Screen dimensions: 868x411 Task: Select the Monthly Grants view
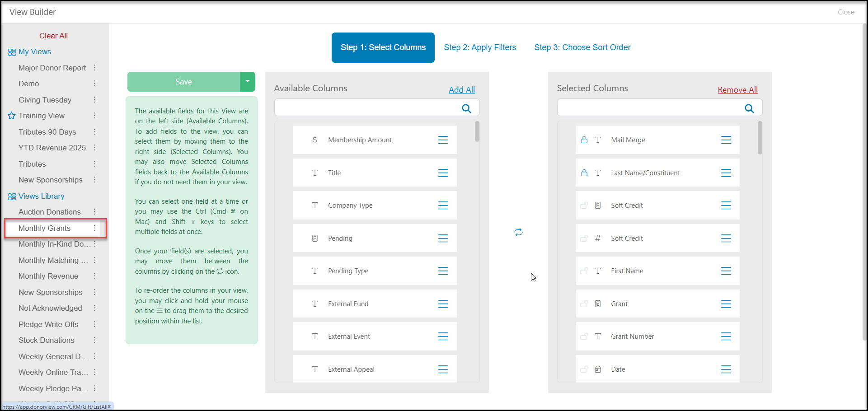point(44,228)
